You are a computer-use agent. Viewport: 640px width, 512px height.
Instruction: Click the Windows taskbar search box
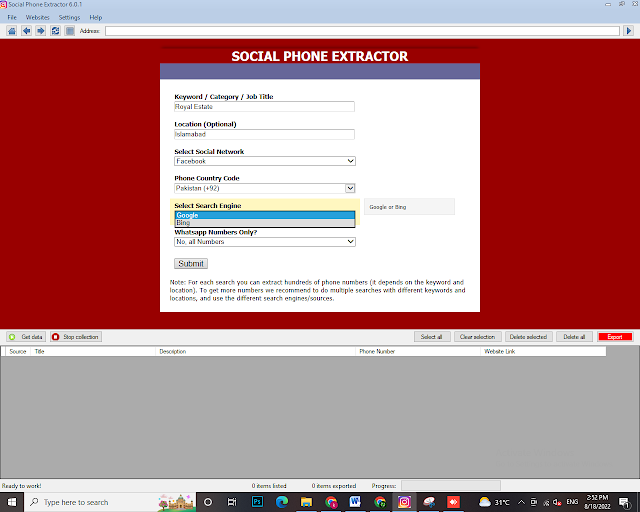coord(110,502)
